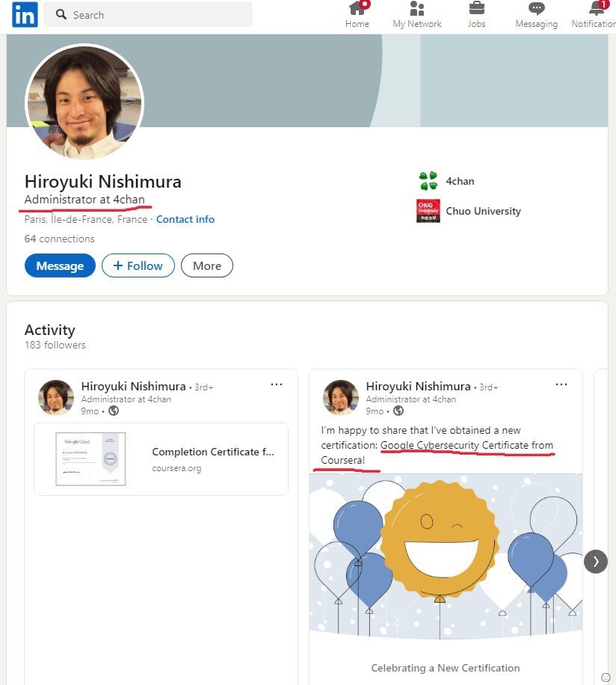Open the Contact info link
The width and height of the screenshot is (616, 685).
185,219
